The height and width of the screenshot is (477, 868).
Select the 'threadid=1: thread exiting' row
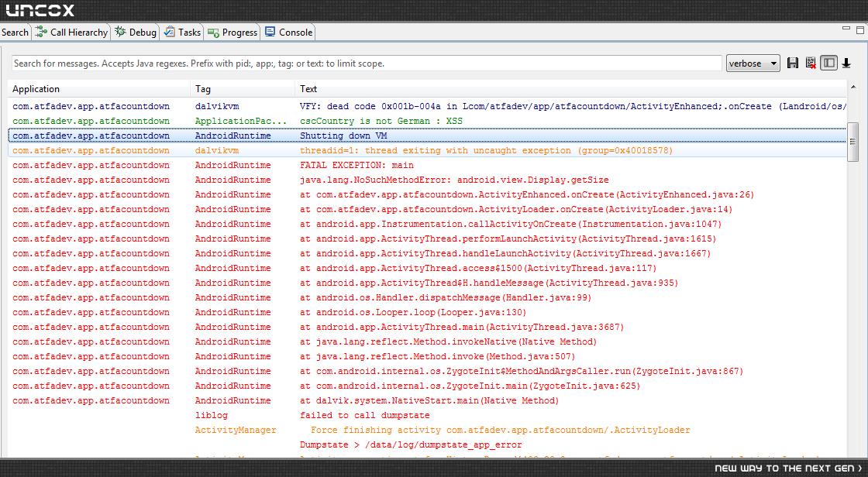pyautogui.click(x=427, y=150)
